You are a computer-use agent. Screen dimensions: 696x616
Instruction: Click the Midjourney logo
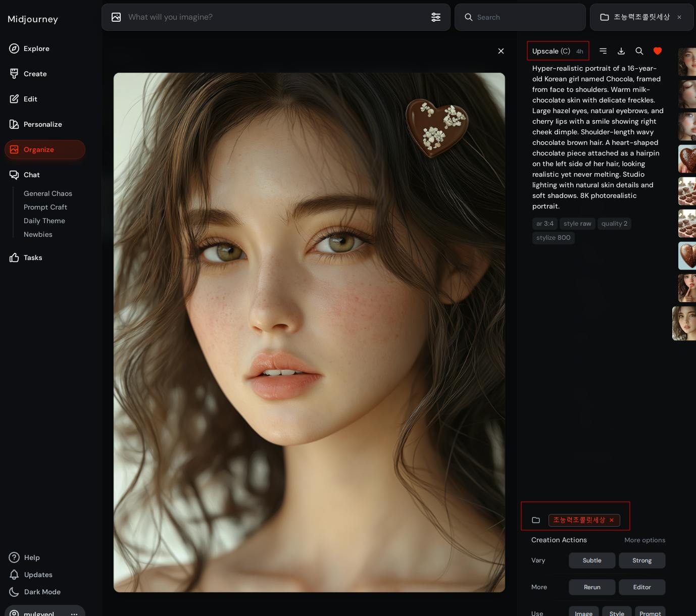(x=33, y=19)
